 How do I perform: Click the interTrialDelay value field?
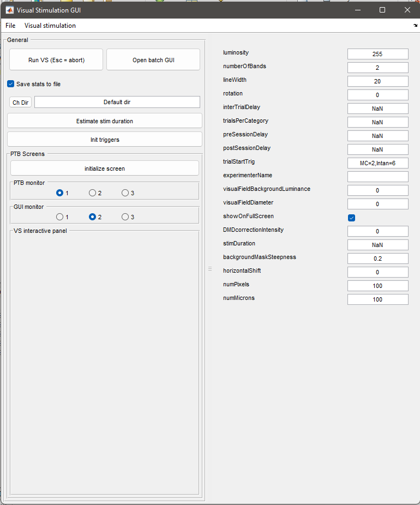pos(378,109)
